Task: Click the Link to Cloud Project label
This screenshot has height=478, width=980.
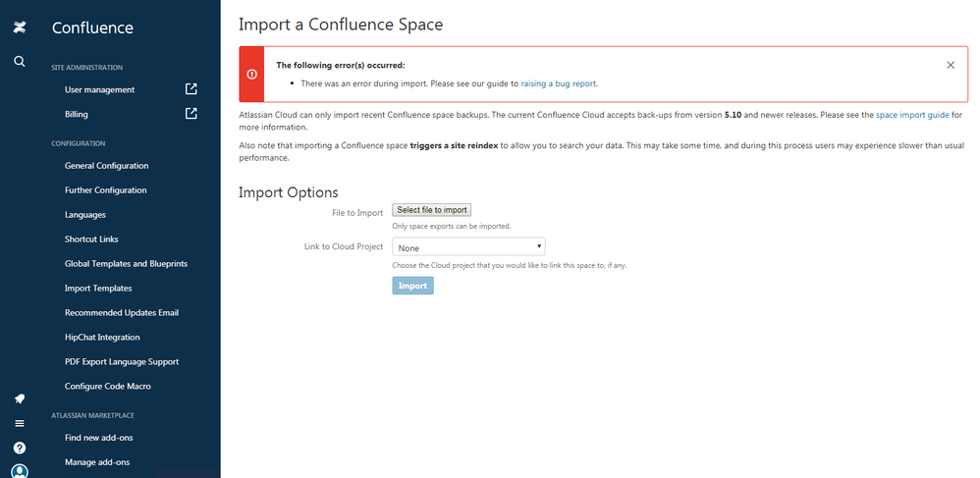Action: pos(344,246)
